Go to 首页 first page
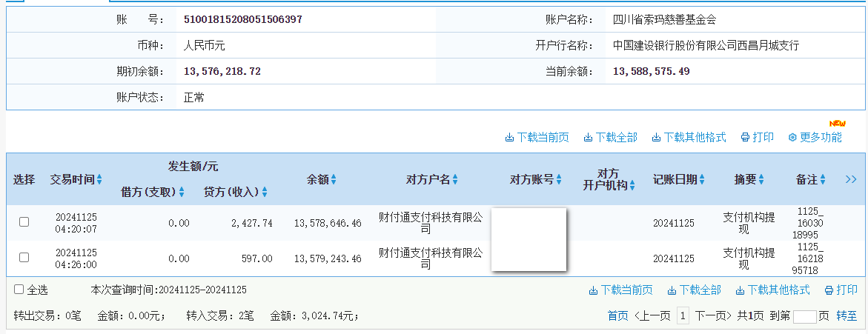868x334 pixels. (617, 316)
